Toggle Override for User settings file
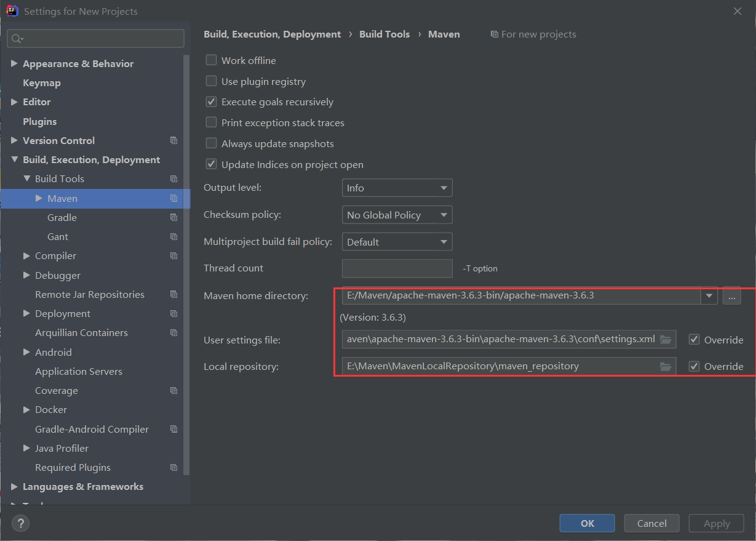This screenshot has width=756, height=541. click(694, 340)
